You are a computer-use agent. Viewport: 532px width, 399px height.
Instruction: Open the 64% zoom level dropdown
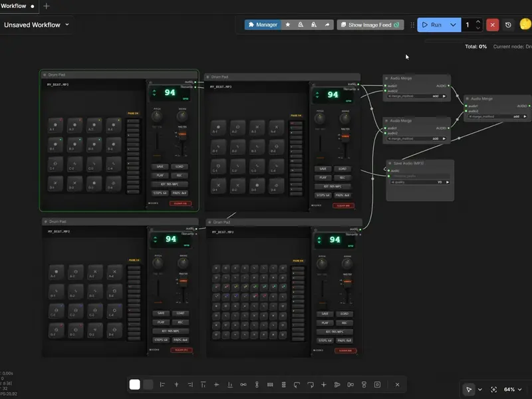click(x=513, y=389)
